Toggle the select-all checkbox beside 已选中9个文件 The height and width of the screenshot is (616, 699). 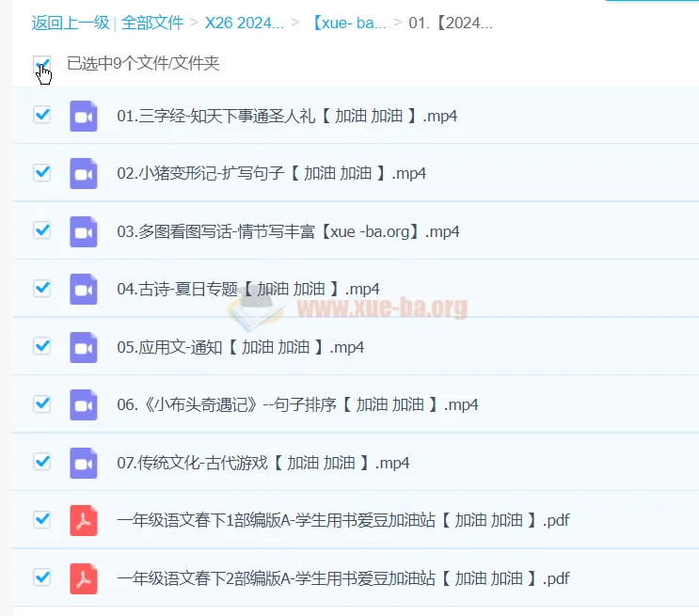click(x=41, y=64)
